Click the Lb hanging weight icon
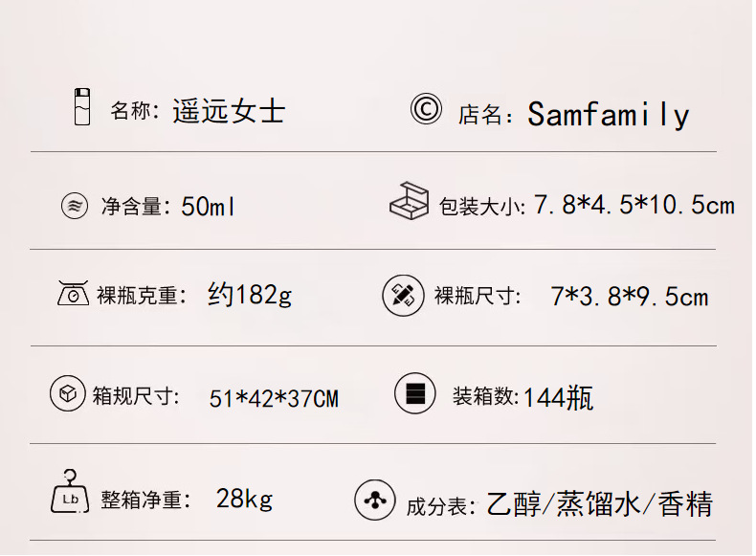The image size is (756, 556). (69, 493)
